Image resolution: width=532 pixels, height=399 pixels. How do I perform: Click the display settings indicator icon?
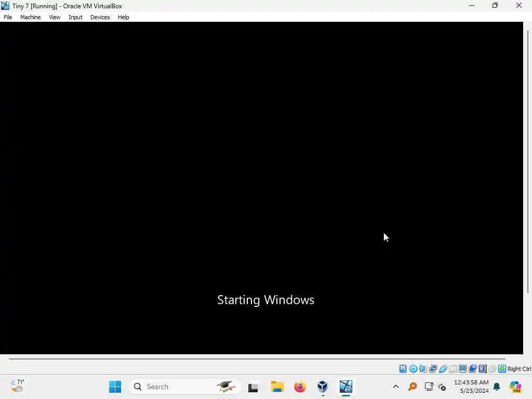tap(462, 369)
